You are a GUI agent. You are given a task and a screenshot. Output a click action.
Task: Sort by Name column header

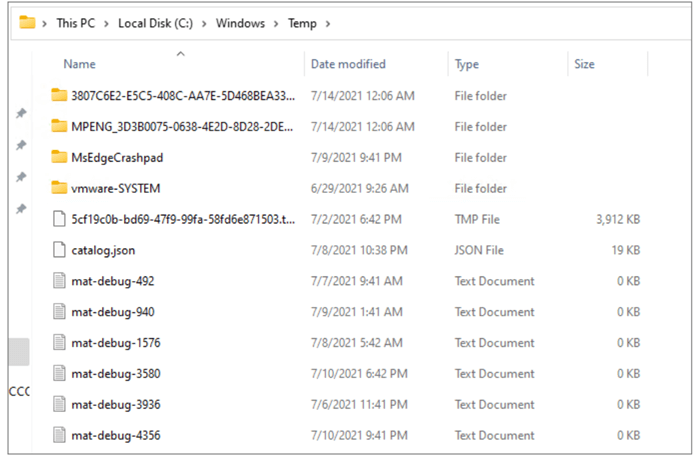click(79, 64)
